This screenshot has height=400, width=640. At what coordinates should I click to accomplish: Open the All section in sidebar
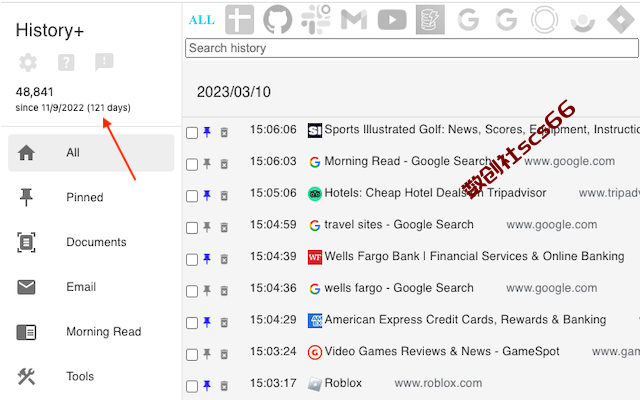click(91, 153)
